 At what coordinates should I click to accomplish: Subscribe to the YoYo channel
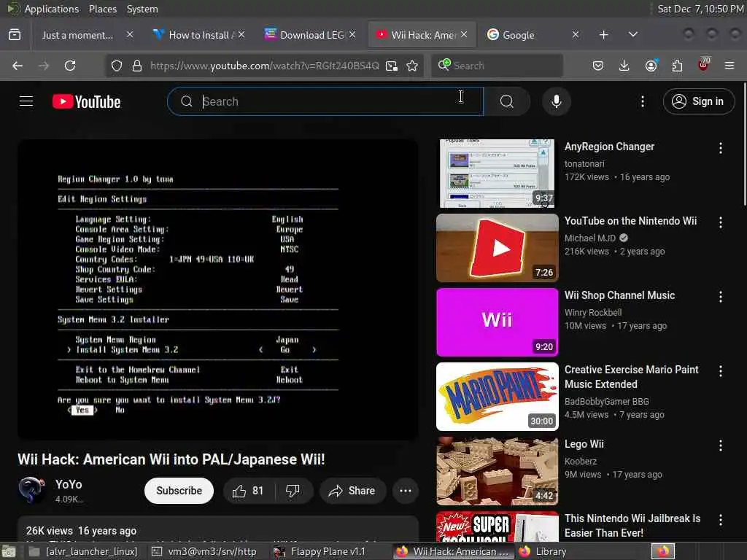point(179,491)
